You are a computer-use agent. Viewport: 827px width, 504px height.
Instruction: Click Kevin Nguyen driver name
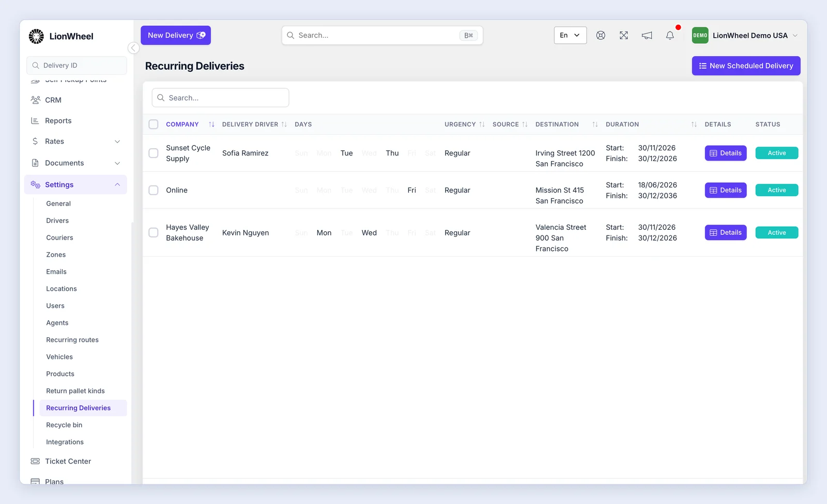pos(246,233)
